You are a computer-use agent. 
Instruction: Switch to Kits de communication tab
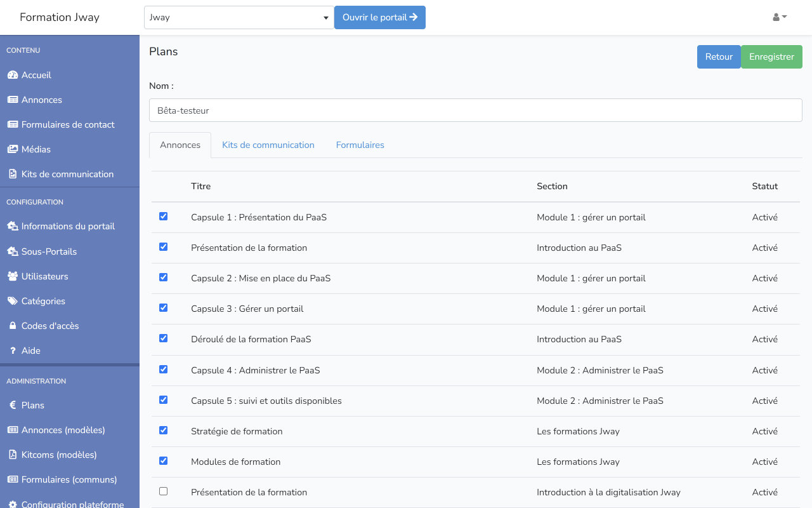click(268, 145)
